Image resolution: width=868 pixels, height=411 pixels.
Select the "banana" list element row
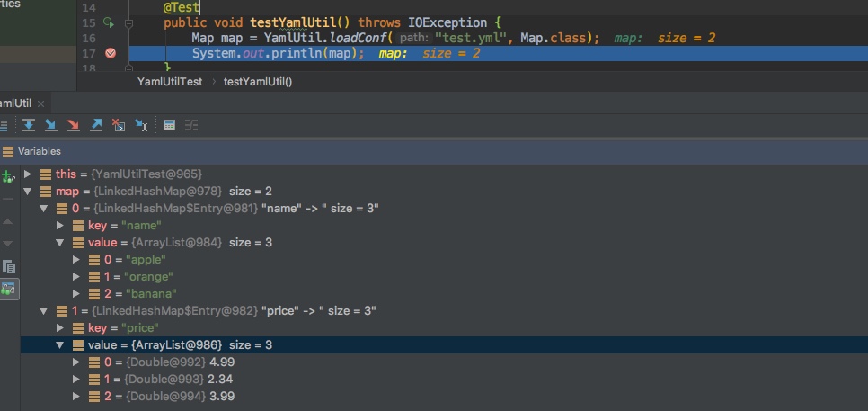[444, 293]
